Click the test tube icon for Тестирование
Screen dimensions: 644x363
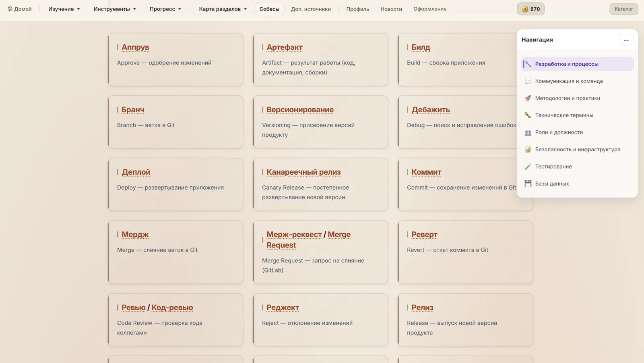(x=528, y=167)
